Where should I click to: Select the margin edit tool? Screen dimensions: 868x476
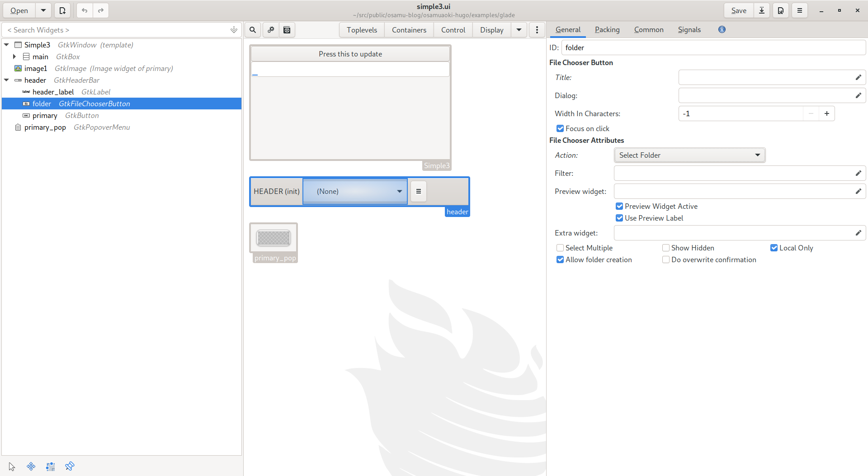tap(50, 467)
